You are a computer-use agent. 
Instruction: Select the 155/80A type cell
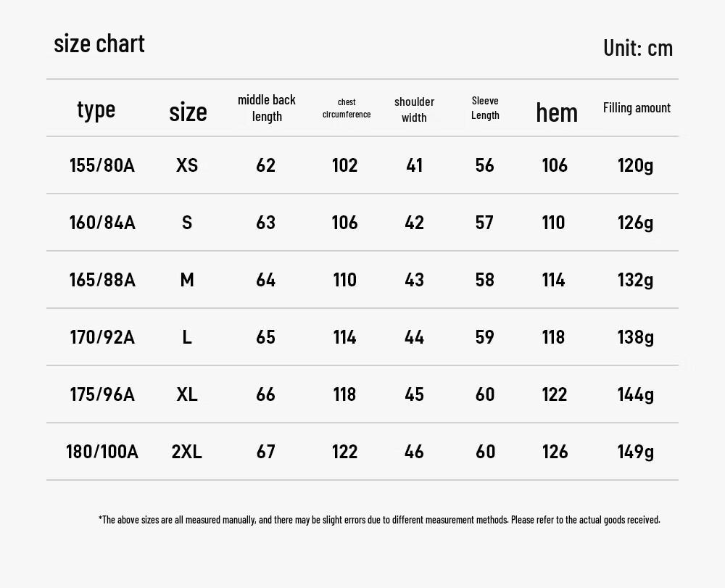pyautogui.click(x=102, y=165)
